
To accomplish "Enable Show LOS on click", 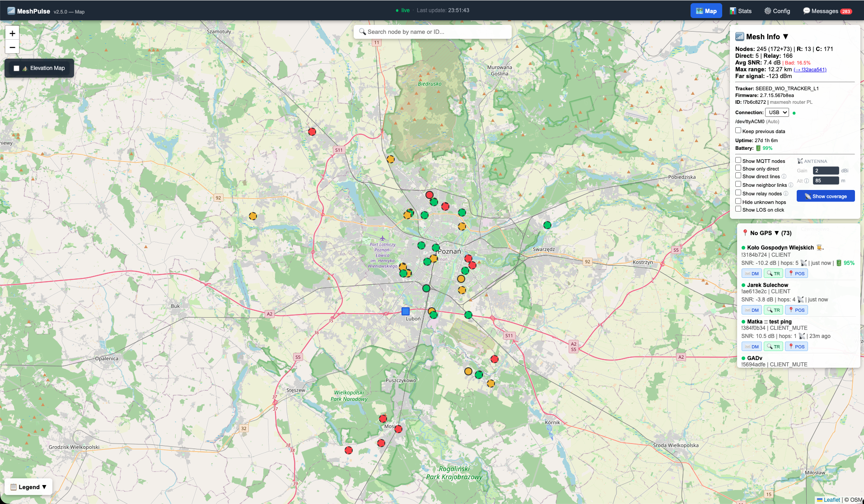I will (738, 209).
